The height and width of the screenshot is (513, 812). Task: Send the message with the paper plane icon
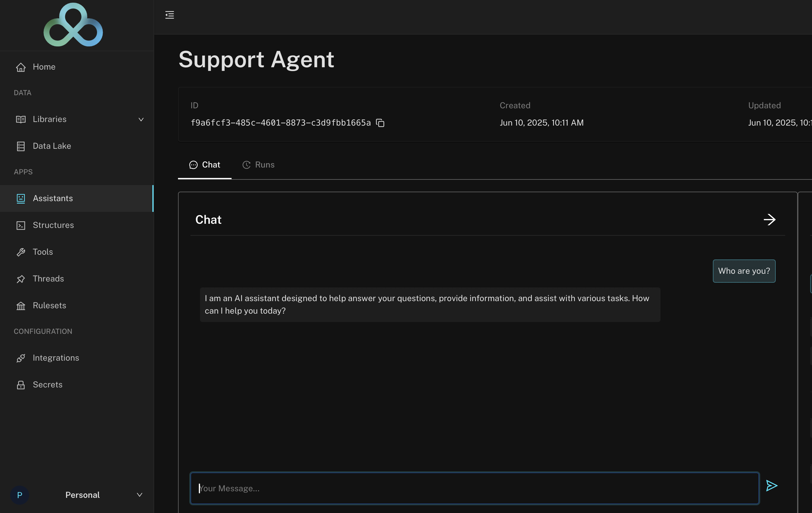(x=771, y=486)
